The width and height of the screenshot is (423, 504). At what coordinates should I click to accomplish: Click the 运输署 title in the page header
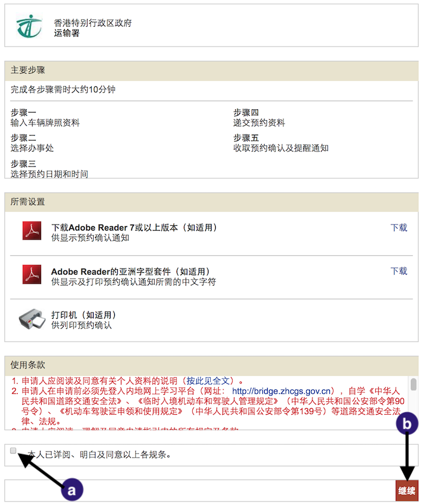pos(66,33)
